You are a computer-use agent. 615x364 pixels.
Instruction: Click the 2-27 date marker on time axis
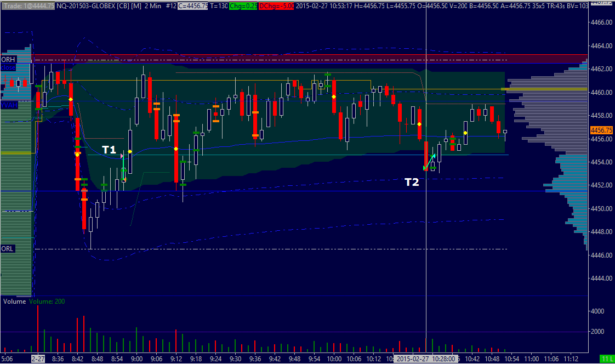click(x=38, y=359)
